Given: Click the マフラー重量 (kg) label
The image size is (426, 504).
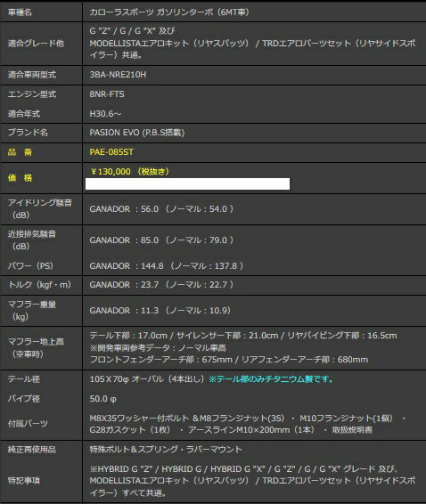Looking at the screenshot, I should coord(32,311).
